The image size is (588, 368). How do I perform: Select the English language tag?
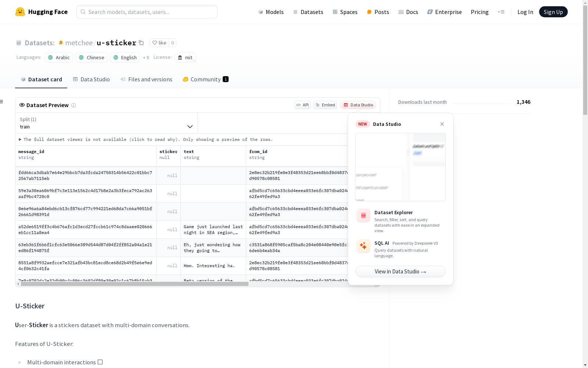click(125, 57)
